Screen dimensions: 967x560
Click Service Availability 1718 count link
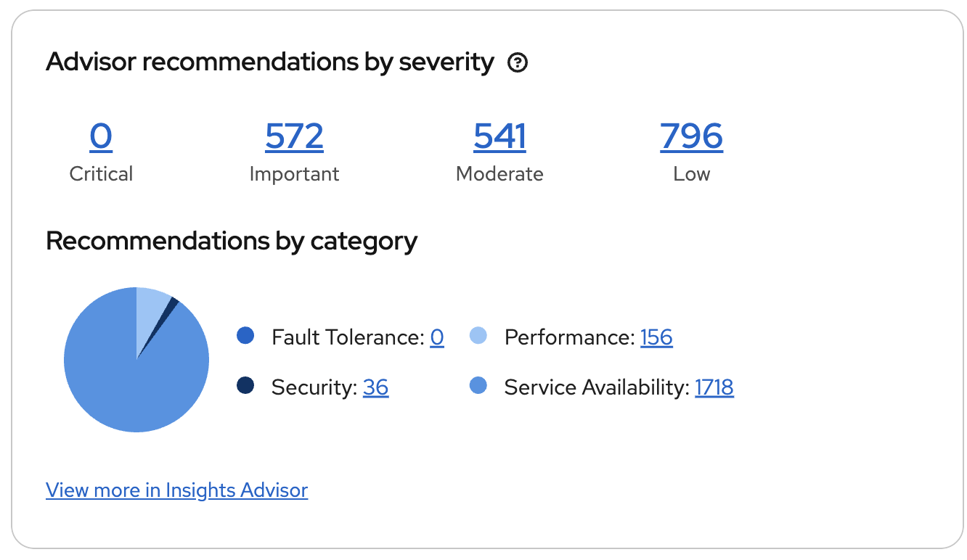click(714, 387)
